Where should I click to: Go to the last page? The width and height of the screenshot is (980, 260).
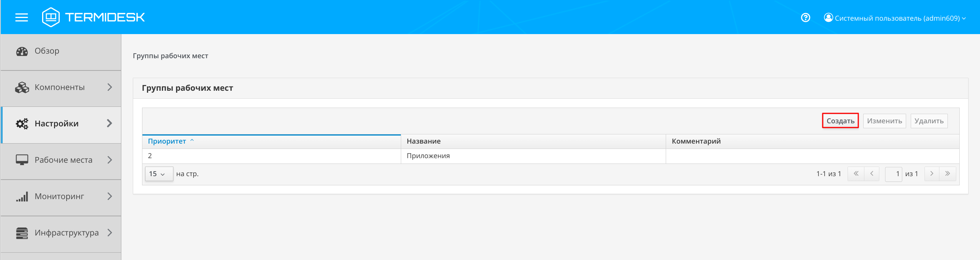tap(948, 174)
